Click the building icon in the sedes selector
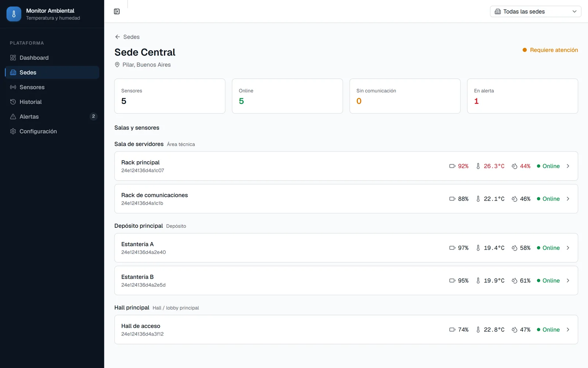 coord(498,11)
